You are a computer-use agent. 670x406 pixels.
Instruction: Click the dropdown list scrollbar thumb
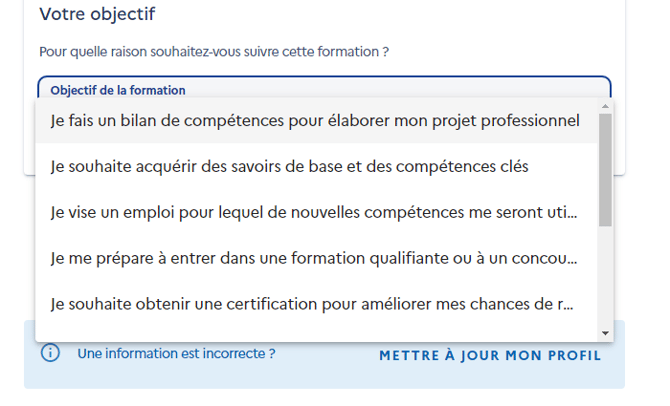point(605,168)
